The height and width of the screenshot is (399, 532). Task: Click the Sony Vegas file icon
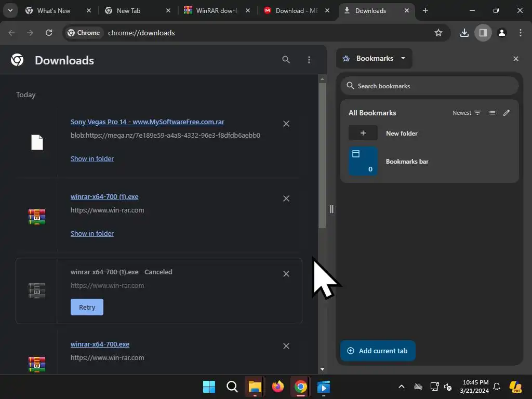point(37,142)
